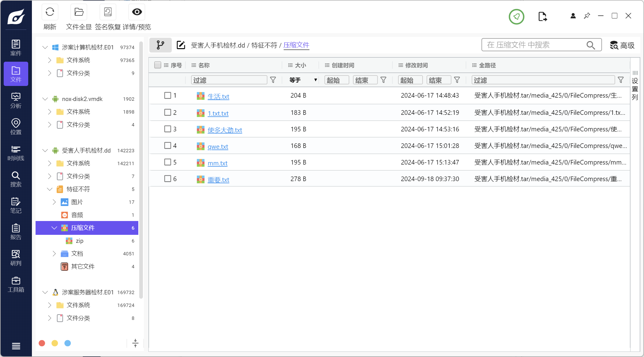Click the hamburger menu at sidebar bottom
Screen dimensions: 644x357
coord(16,346)
